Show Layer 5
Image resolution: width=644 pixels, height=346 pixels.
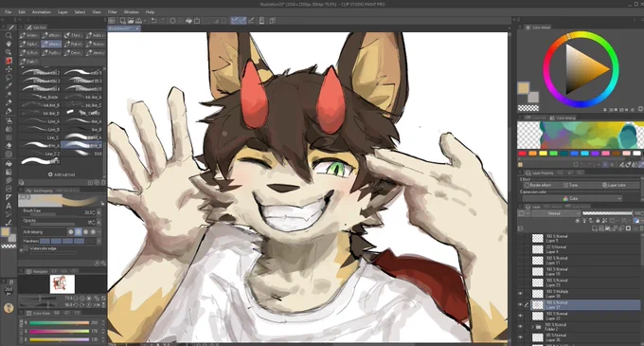520,238
